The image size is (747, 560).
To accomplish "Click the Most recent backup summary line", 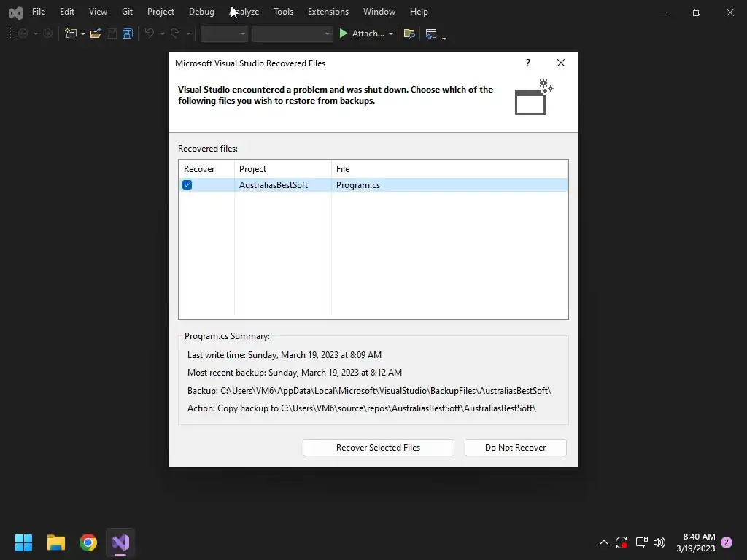I will coord(295,373).
